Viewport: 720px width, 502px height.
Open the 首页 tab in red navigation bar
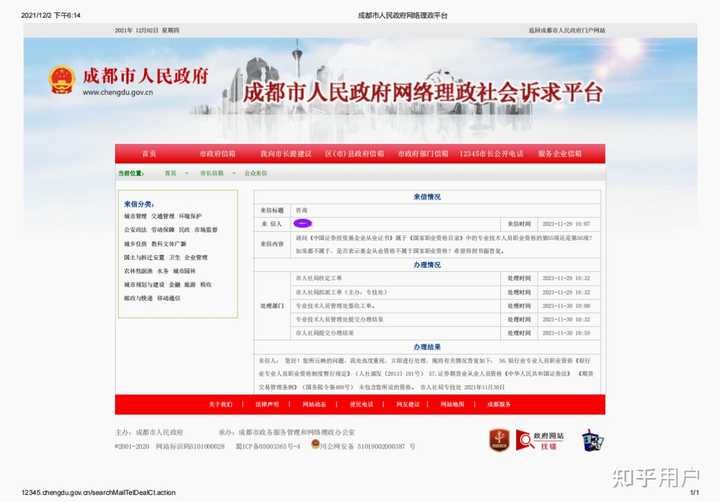(149, 154)
